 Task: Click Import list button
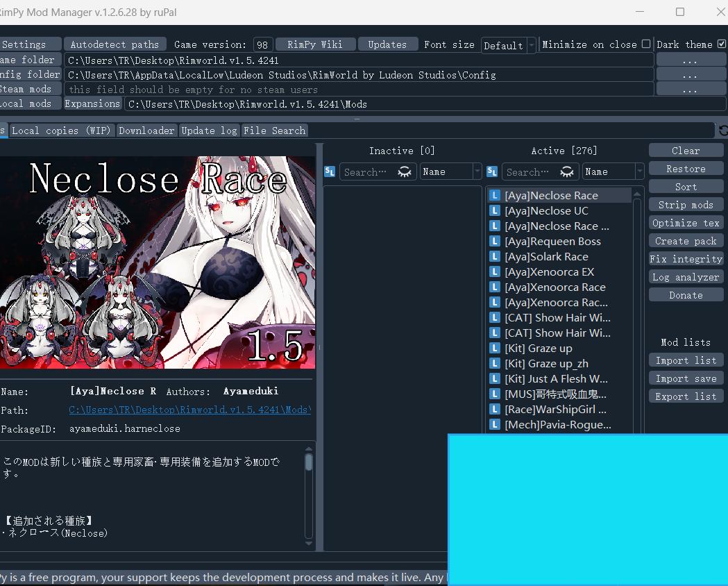[686, 360]
